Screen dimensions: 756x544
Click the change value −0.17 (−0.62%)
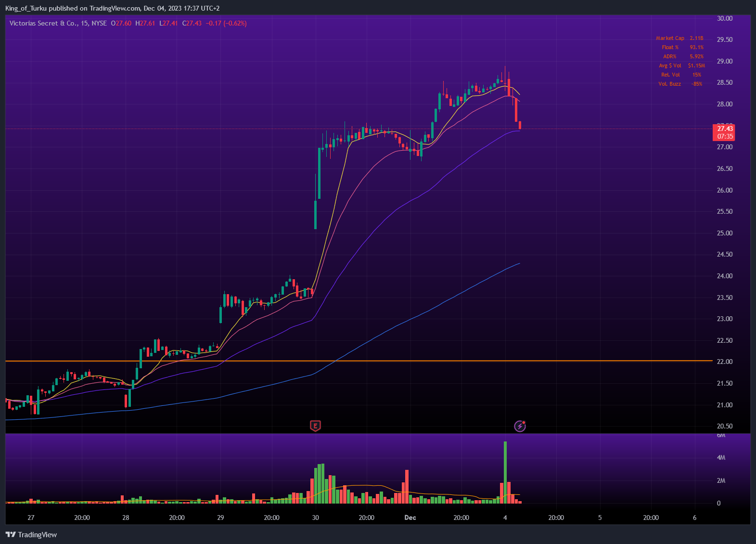226,23
